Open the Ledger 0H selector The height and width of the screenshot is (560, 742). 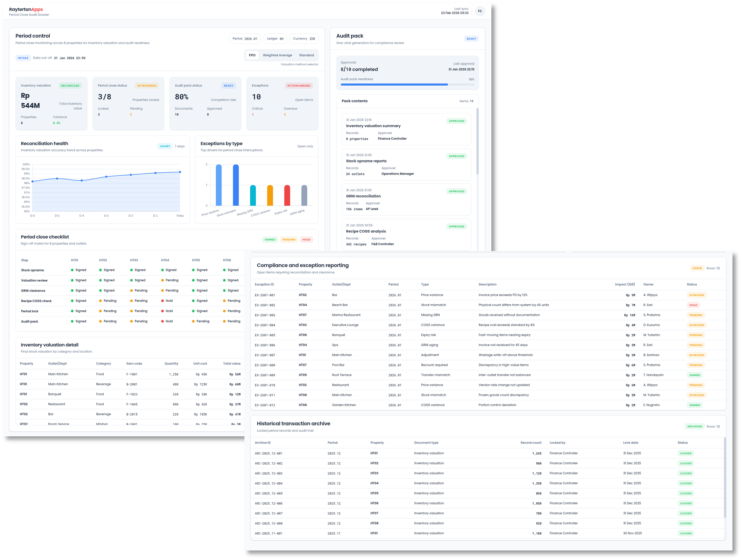[x=275, y=38]
